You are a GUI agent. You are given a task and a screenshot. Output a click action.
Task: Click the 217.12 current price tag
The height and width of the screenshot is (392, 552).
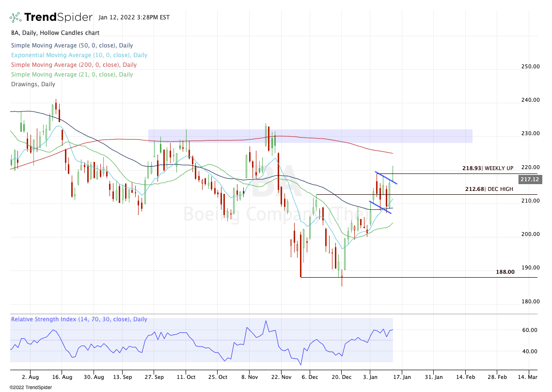click(528, 179)
